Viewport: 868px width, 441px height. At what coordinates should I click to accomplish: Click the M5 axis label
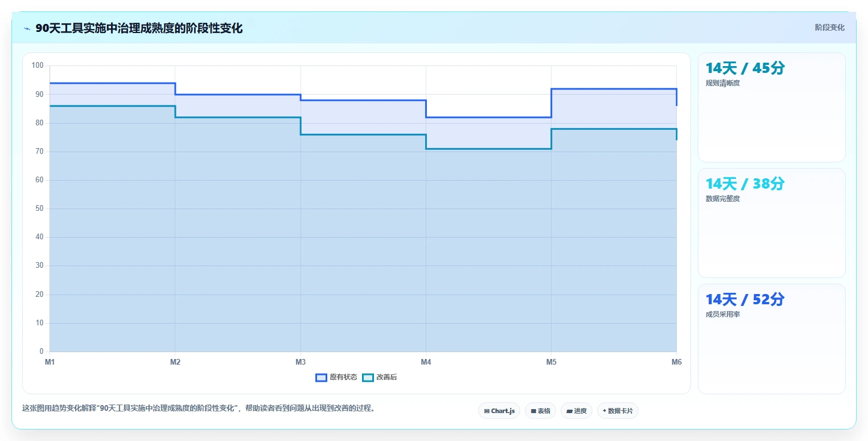pyautogui.click(x=552, y=362)
